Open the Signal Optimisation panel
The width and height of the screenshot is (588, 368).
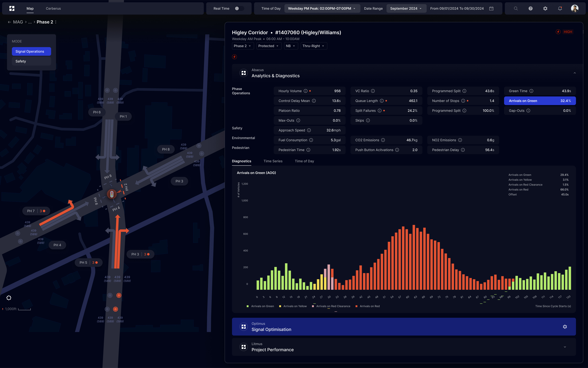[x=404, y=327]
